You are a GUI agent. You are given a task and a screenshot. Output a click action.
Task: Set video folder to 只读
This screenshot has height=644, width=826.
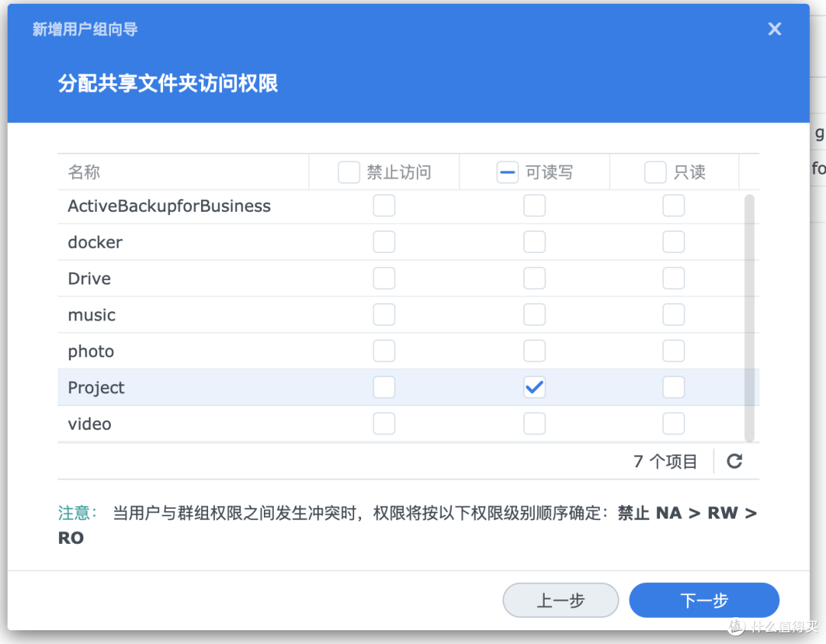point(673,424)
